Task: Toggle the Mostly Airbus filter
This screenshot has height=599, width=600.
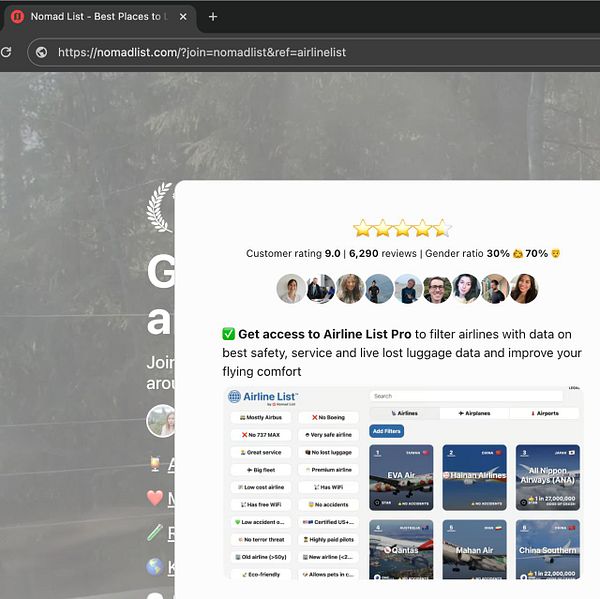Action: coord(261,418)
